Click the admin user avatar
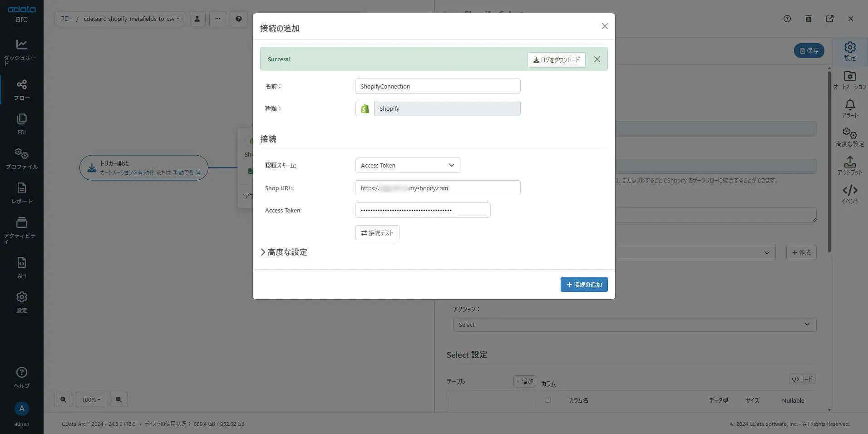 click(x=21, y=409)
